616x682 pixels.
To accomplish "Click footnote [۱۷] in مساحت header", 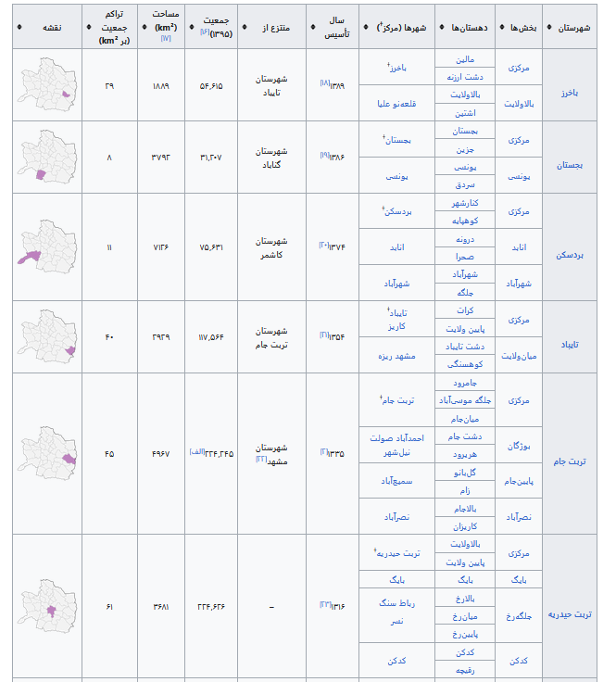I will point(165,37).
